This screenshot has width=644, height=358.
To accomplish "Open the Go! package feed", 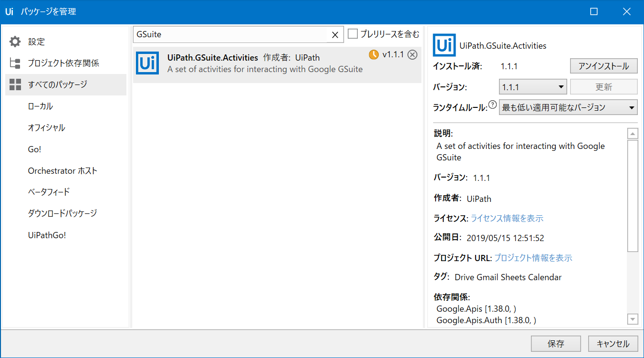I will pos(35,149).
